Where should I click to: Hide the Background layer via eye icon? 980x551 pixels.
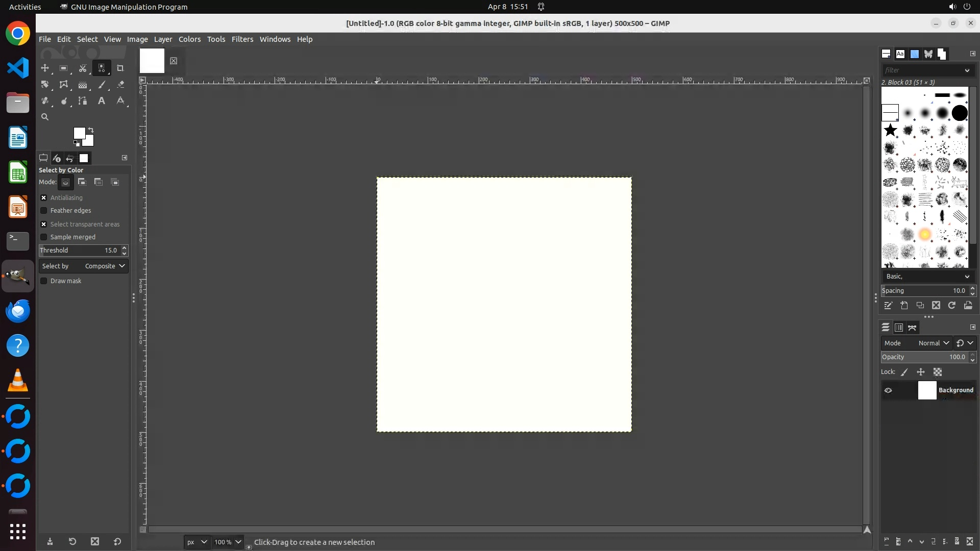(x=888, y=390)
